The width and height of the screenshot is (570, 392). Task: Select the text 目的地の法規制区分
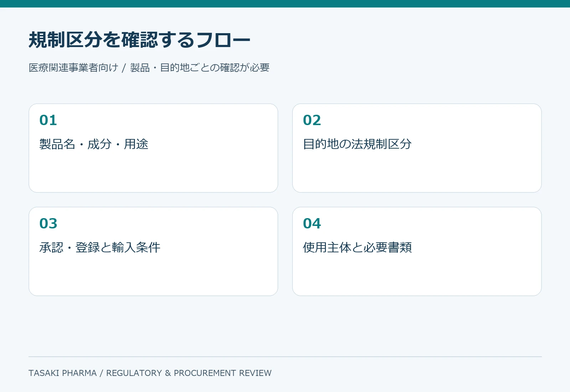click(x=357, y=144)
